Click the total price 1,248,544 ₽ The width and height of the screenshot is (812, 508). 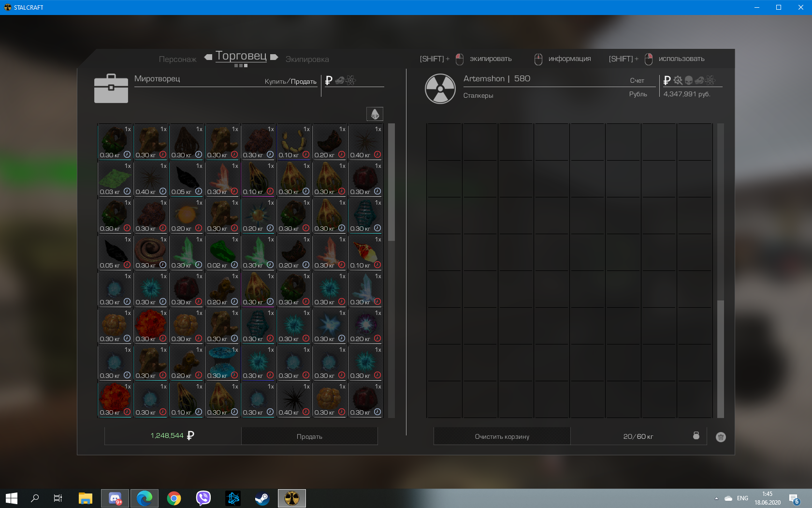click(172, 435)
